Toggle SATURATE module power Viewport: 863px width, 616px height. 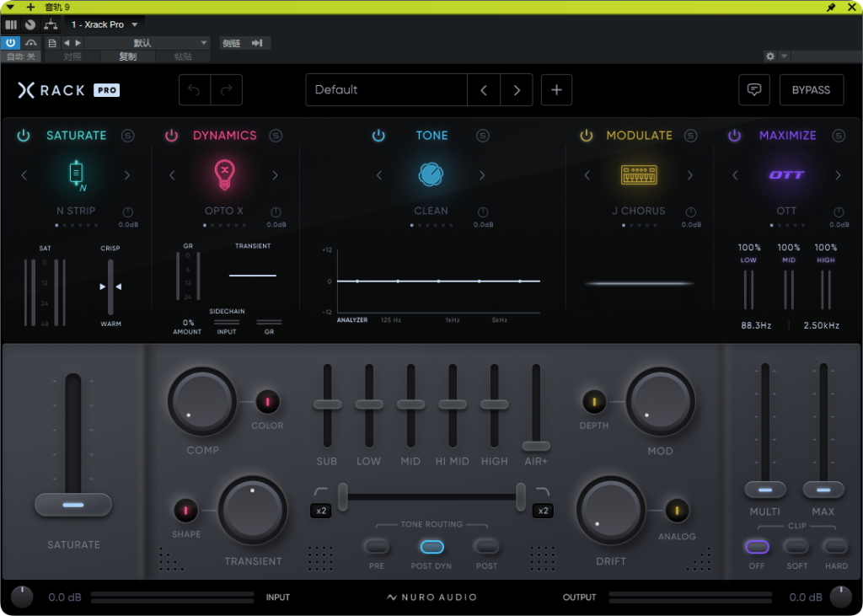point(23,136)
